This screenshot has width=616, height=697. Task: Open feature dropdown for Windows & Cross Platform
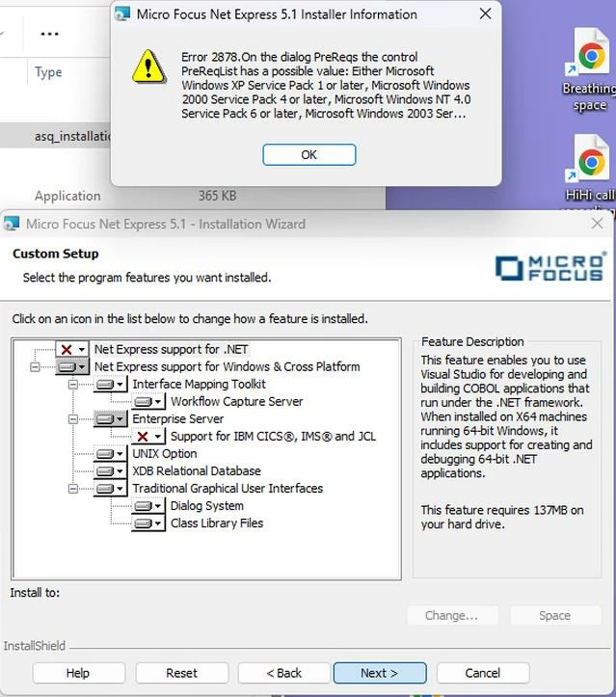tap(72, 366)
